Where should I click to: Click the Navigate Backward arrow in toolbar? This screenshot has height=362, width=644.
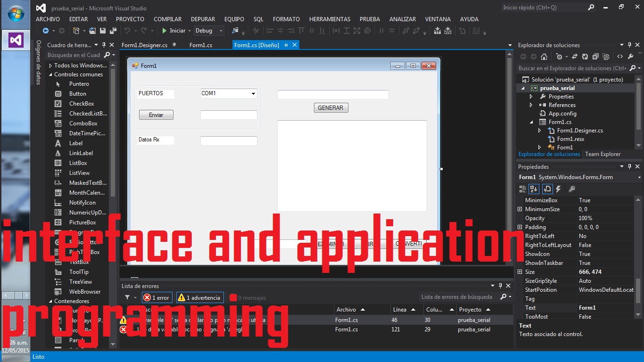[46, 31]
